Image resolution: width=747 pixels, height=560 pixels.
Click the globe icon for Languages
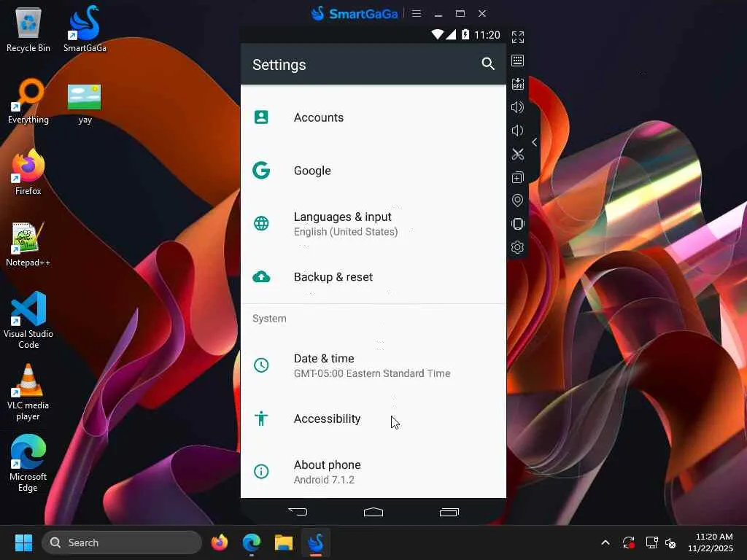click(x=261, y=223)
